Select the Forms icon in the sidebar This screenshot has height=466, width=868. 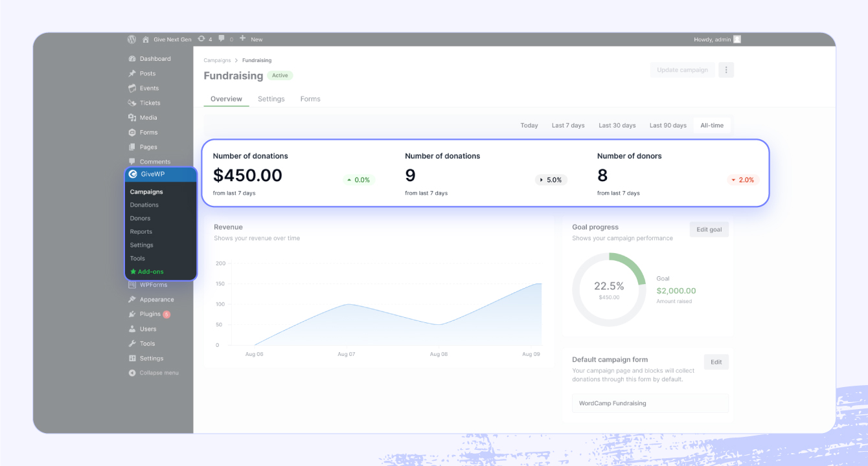click(134, 132)
